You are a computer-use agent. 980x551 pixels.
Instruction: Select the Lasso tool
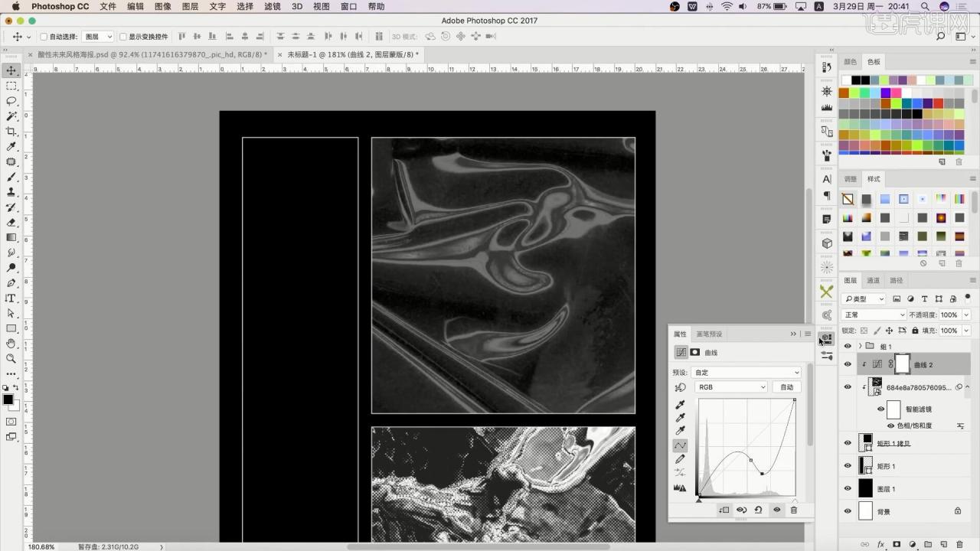point(11,101)
